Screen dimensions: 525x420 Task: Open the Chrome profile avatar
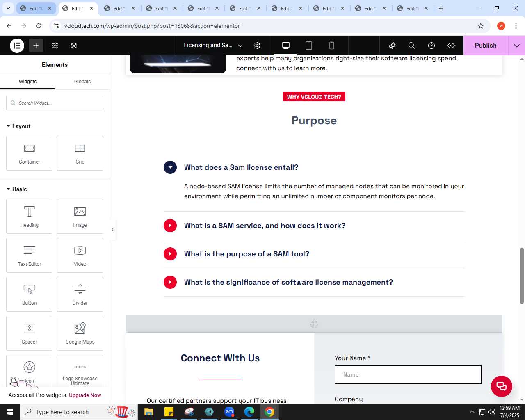pyautogui.click(x=501, y=26)
